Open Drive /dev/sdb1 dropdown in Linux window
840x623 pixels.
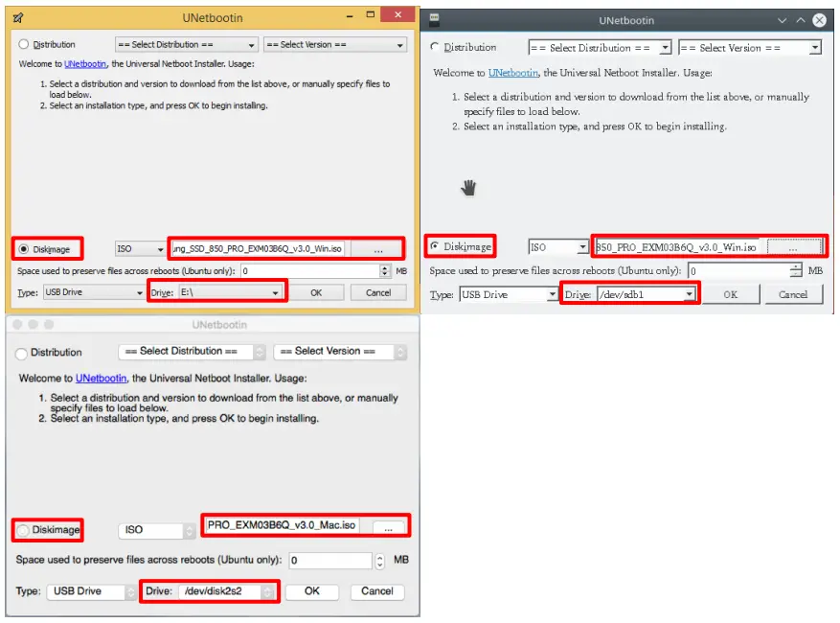tap(647, 294)
